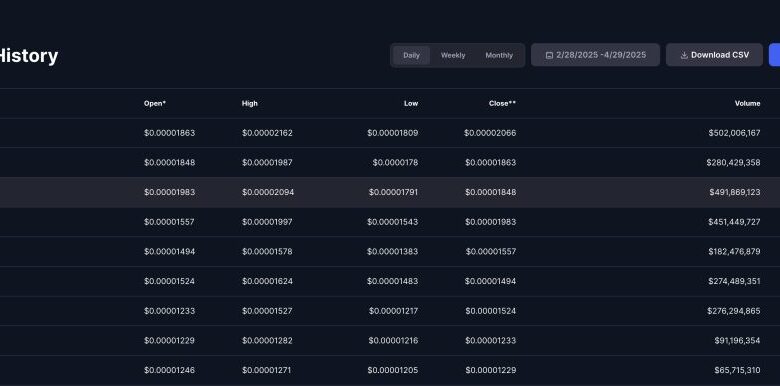
Task: Click the High column header
Action: 250,103
